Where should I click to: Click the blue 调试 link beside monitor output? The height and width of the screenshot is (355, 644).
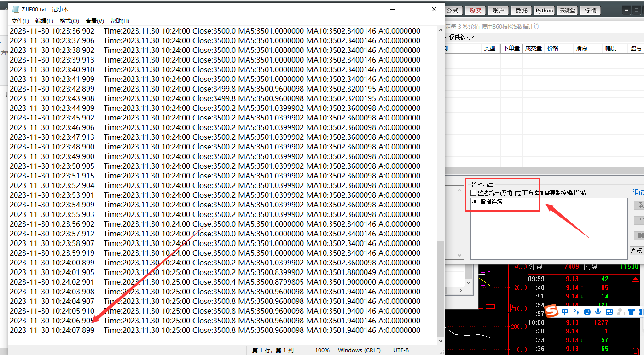pos(638,193)
